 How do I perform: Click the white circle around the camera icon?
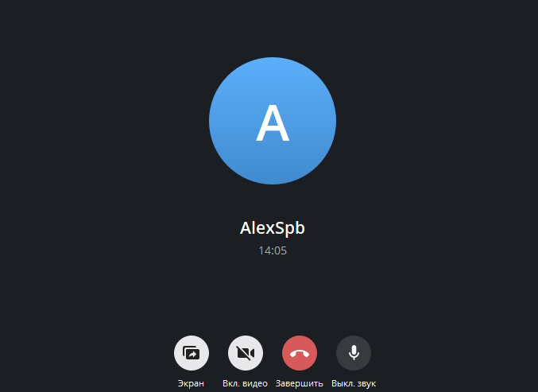click(246, 353)
